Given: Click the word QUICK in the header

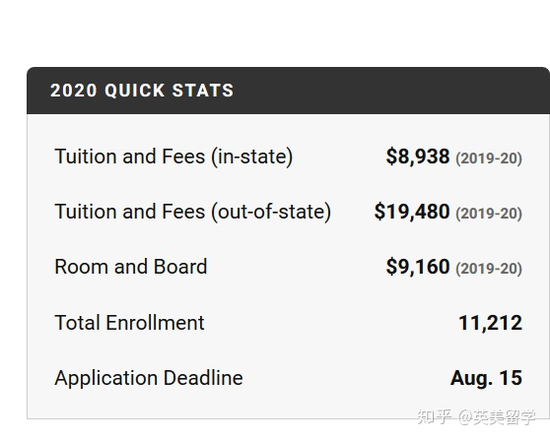Looking at the screenshot, I should pos(134,91).
